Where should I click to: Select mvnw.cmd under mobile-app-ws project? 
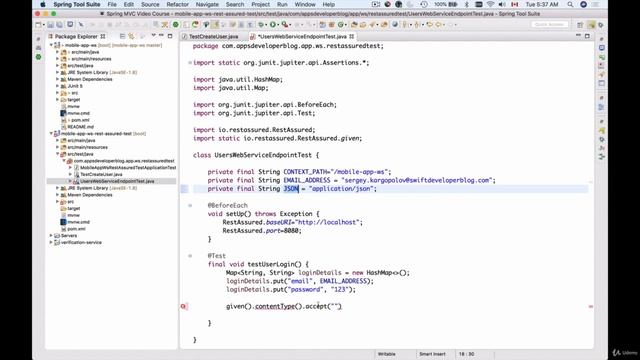click(78, 113)
